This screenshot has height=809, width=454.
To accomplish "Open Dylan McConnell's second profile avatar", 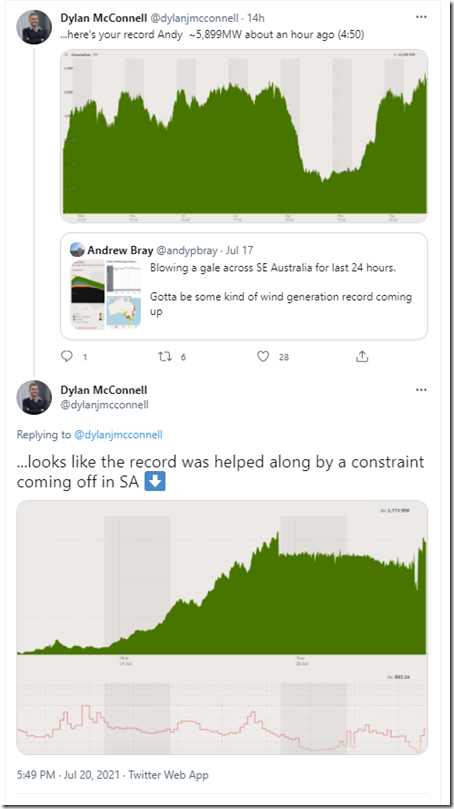I will [x=34, y=397].
